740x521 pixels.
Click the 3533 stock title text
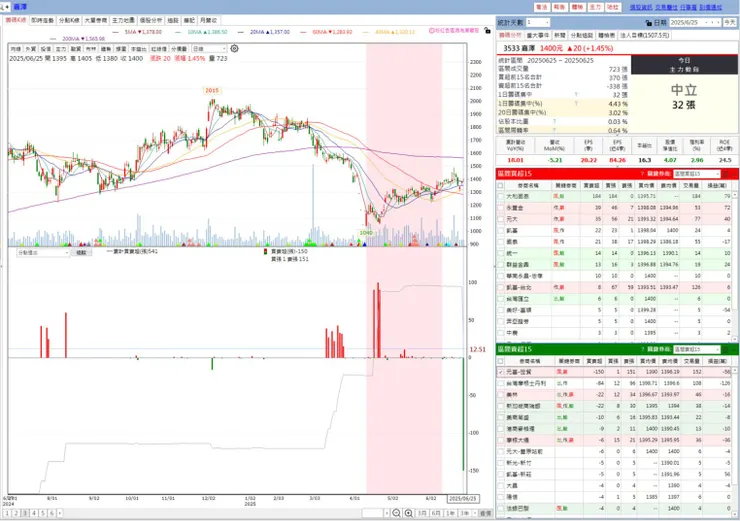coord(520,48)
